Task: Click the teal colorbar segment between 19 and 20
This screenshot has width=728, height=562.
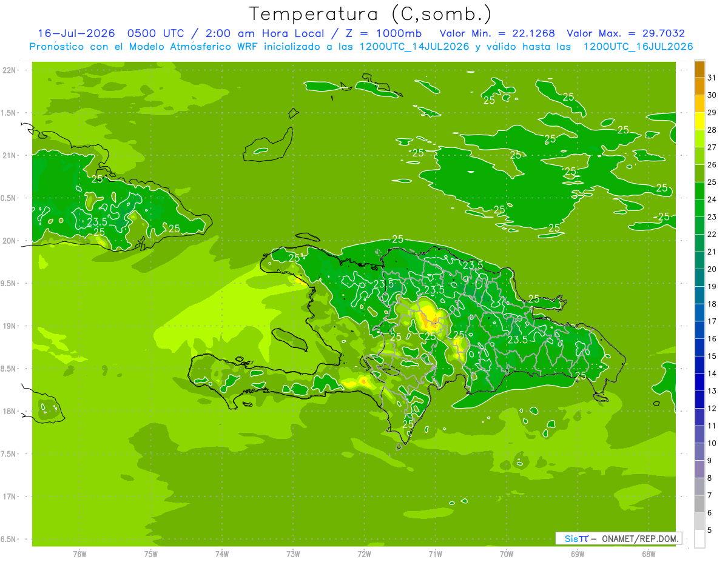Action: (x=699, y=278)
